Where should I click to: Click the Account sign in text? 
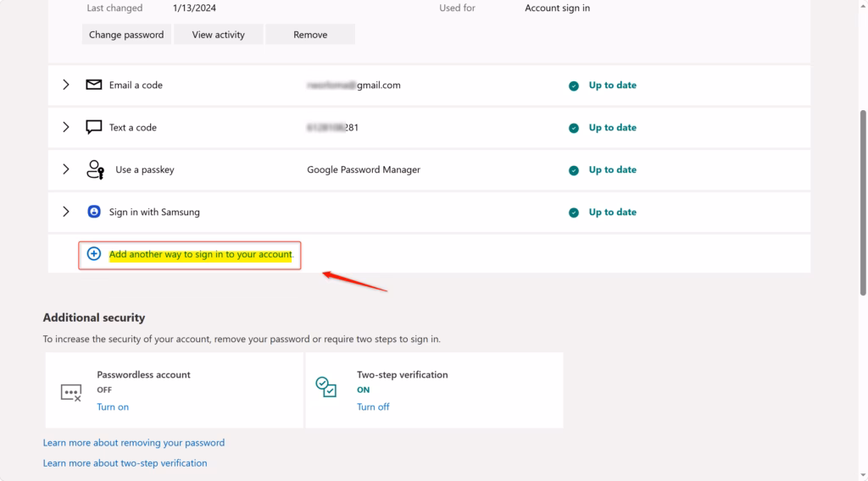(x=558, y=8)
